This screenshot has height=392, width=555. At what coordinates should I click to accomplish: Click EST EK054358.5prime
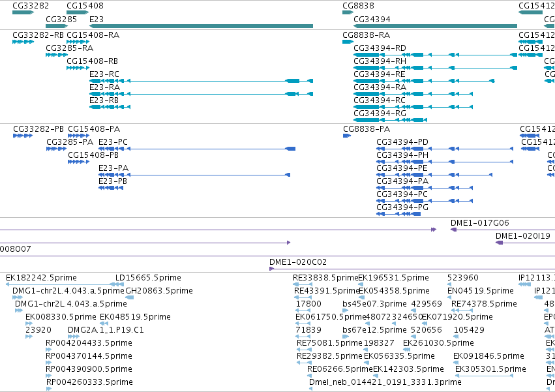coord(395,291)
